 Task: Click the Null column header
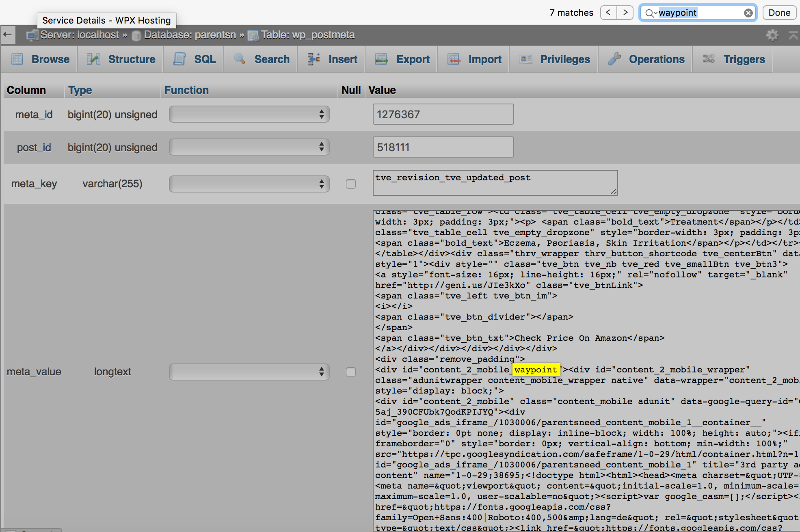351,90
